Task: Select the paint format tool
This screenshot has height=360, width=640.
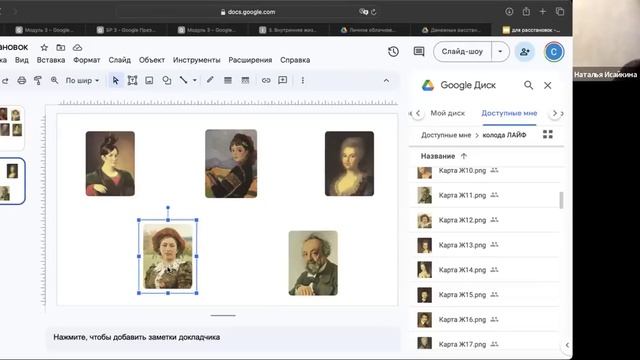Action: point(38,81)
